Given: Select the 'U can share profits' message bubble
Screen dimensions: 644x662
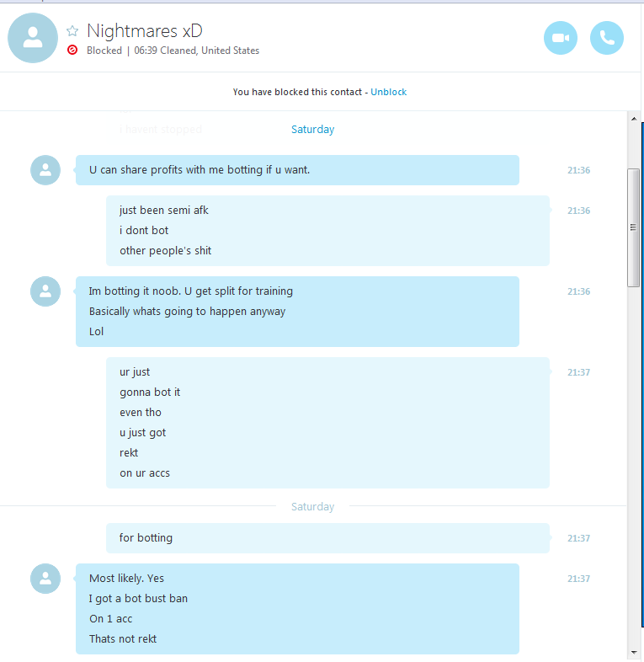Looking at the screenshot, I should 297,170.
